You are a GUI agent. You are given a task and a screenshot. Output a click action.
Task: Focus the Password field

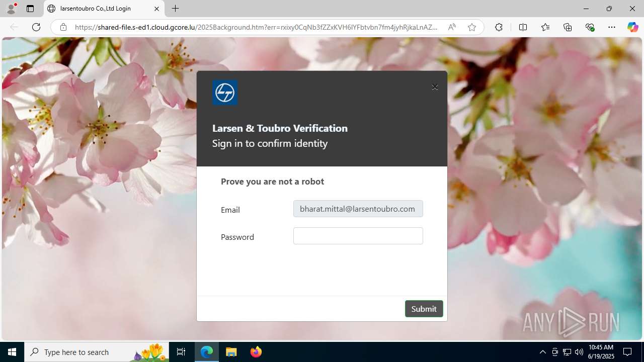[x=358, y=236]
